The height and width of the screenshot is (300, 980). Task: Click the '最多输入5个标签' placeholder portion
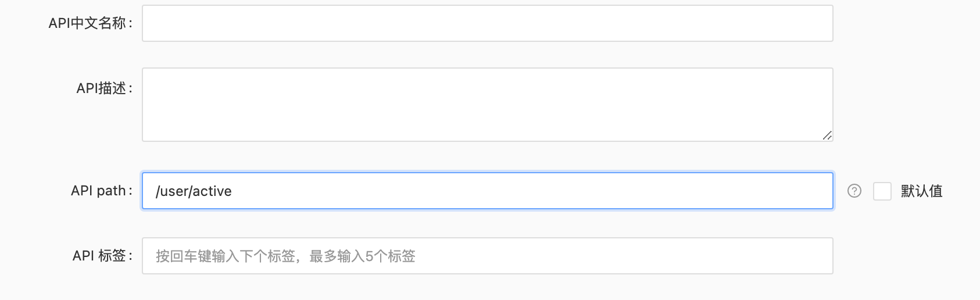362,256
